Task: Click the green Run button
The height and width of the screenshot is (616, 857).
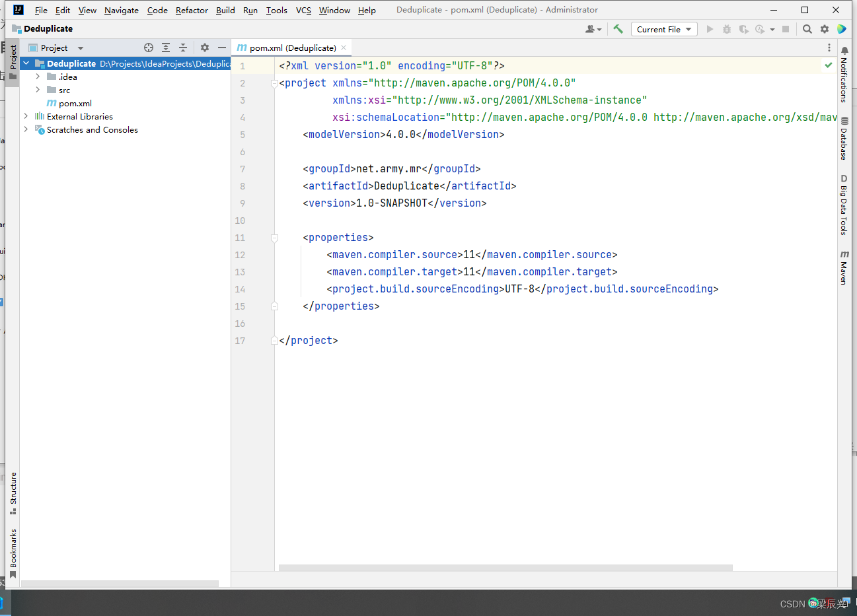Action: (x=710, y=29)
